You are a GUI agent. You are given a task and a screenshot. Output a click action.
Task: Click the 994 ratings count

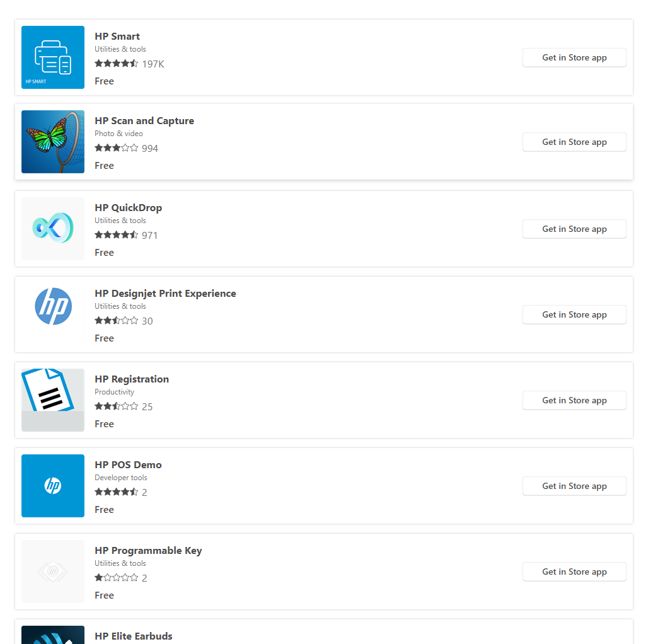pos(150,149)
